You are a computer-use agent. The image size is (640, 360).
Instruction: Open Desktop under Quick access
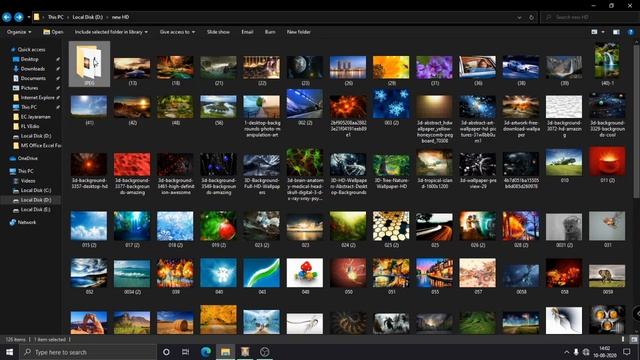[29, 59]
